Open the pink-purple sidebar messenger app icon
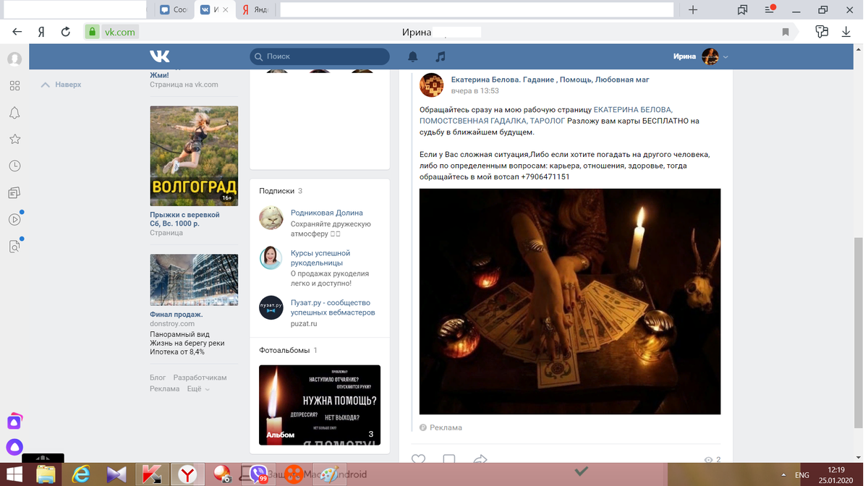This screenshot has height=486, width=868. [x=14, y=422]
